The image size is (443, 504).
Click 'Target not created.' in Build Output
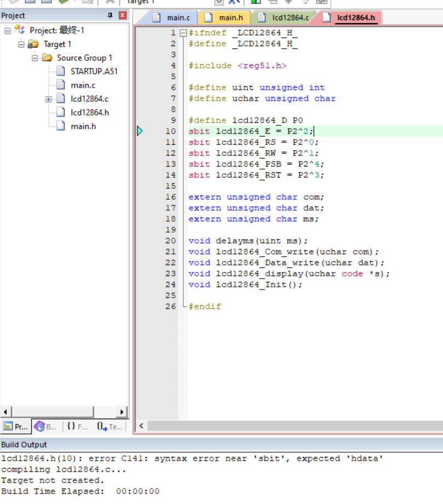coord(53,480)
